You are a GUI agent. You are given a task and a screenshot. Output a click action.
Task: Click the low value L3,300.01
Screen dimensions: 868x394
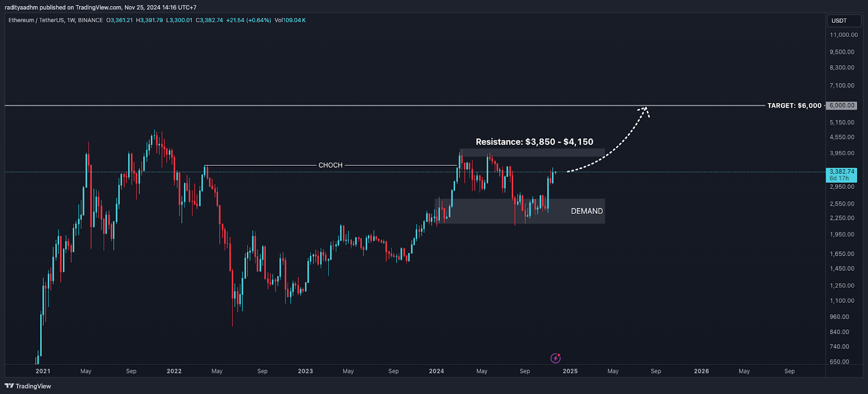click(179, 20)
